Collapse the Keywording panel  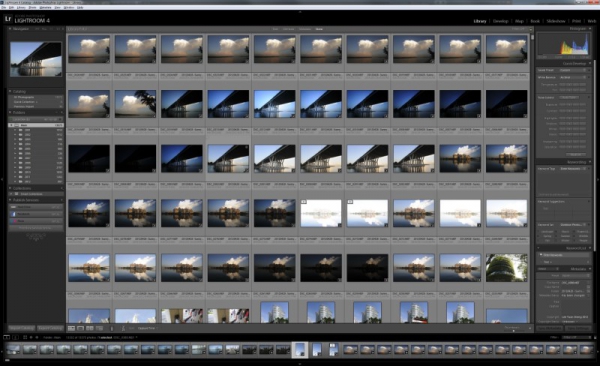[x=590, y=162]
